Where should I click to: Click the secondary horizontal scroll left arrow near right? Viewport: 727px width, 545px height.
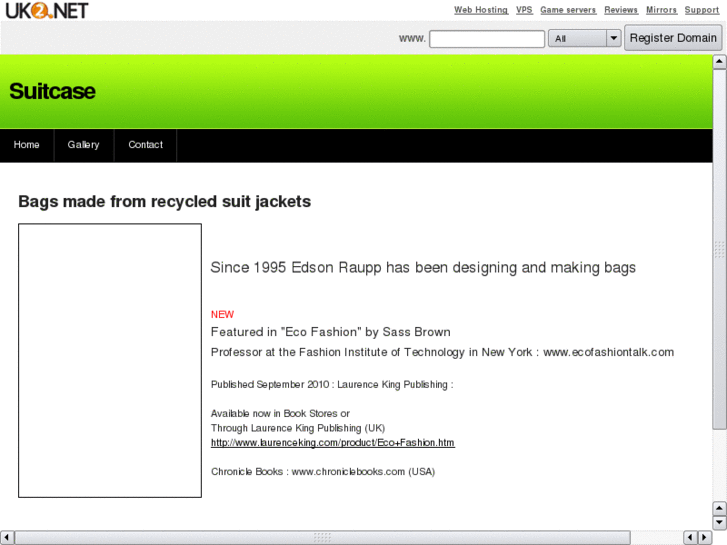click(690, 538)
